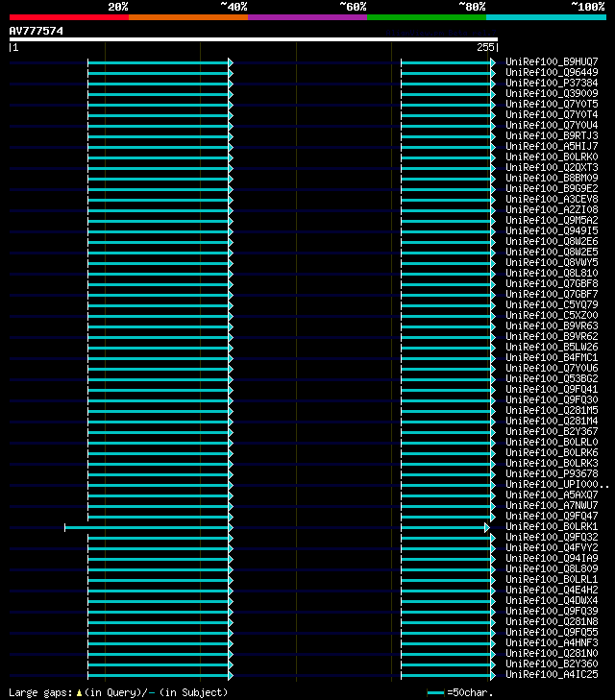Screen dimensions: 615x700
Task: Open hit UniRef100_B9RTJ3
Action: click(552, 135)
